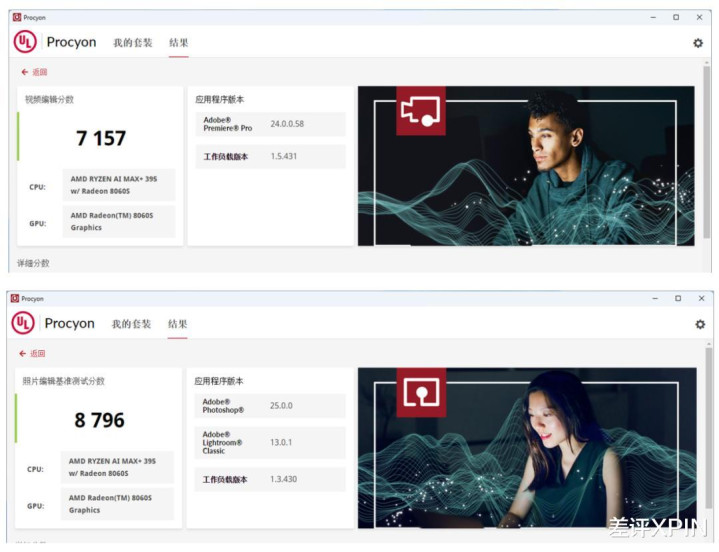Open 结果 tab in bottom window
This screenshot has width=719, height=552.
point(177,324)
